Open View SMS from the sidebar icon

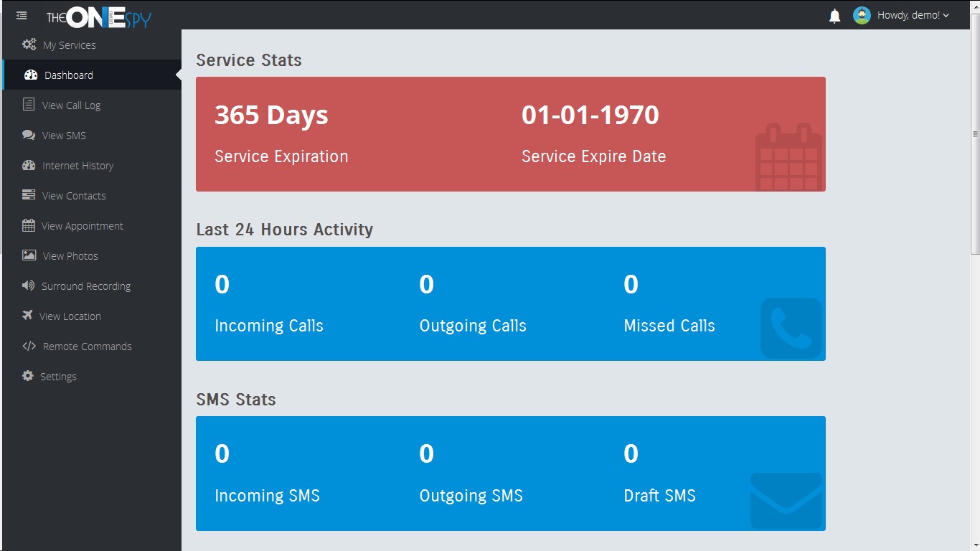pyautogui.click(x=28, y=135)
